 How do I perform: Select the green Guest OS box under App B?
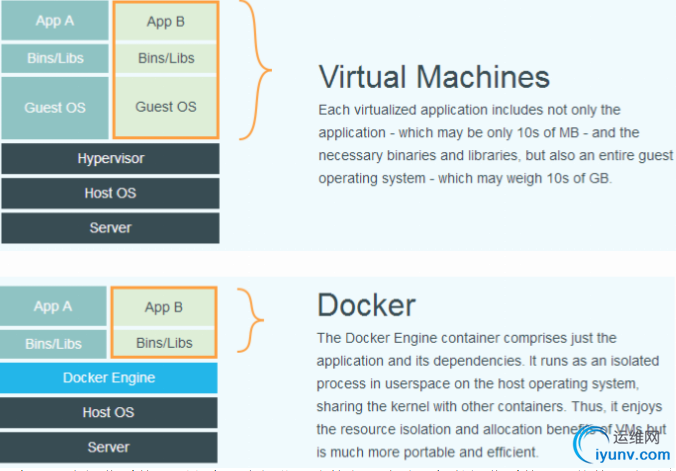[166, 107]
